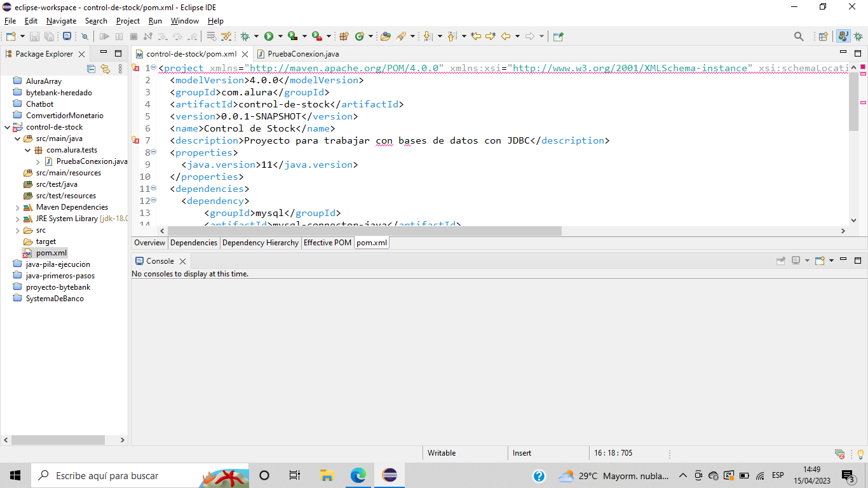Click the Open Type icon
The width and height of the screenshot is (868, 488).
click(x=386, y=37)
